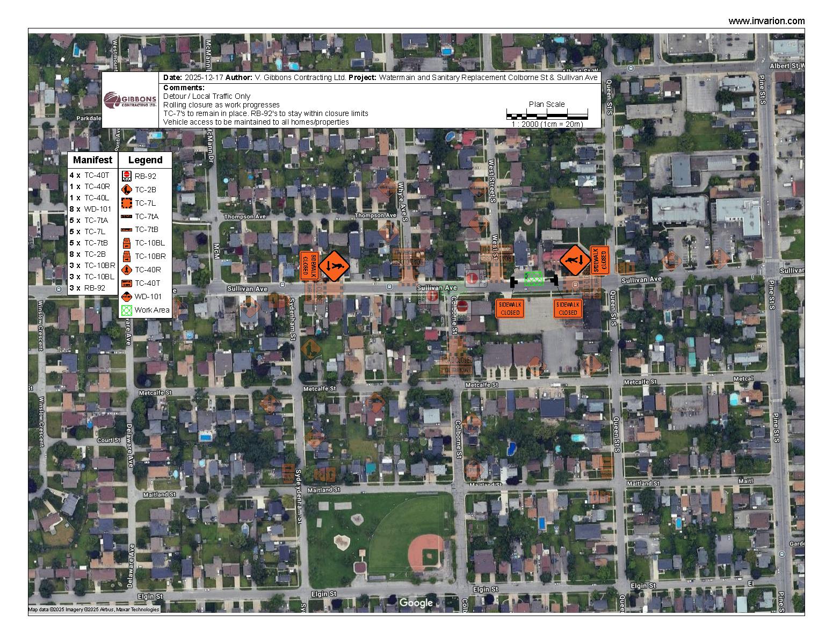
Task: Click the TC-40R diamond icon in the Legend
Action: [128, 270]
